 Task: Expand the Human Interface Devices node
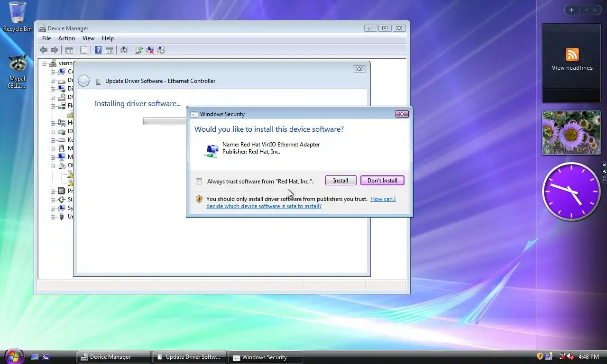[x=53, y=123]
